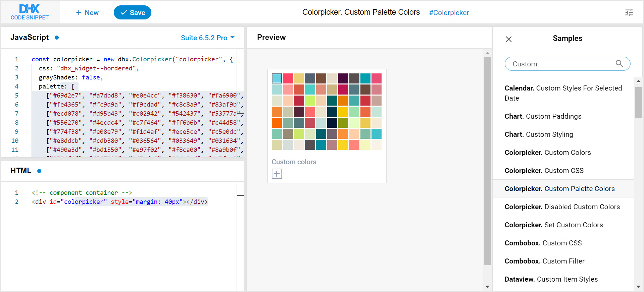Pick the lime green swatch in third row

point(310,101)
